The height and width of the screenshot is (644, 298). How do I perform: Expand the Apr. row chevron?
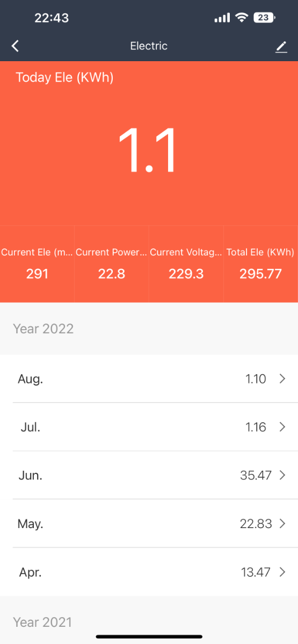282,572
